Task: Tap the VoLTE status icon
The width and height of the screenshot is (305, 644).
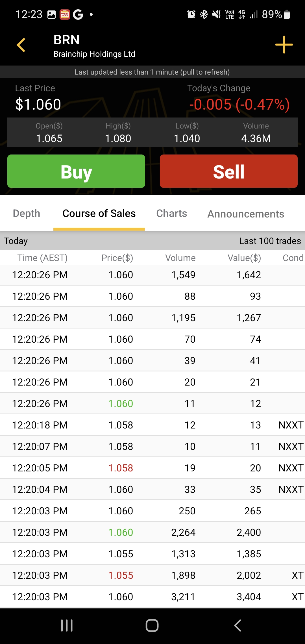Action: (229, 14)
